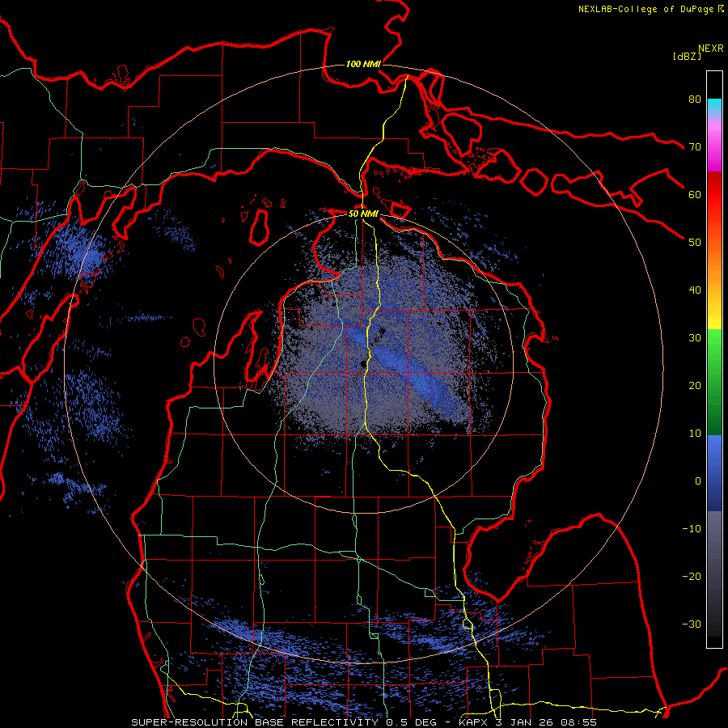Click the green segment of the color bar
The height and width of the screenshot is (728, 728).
714,382
